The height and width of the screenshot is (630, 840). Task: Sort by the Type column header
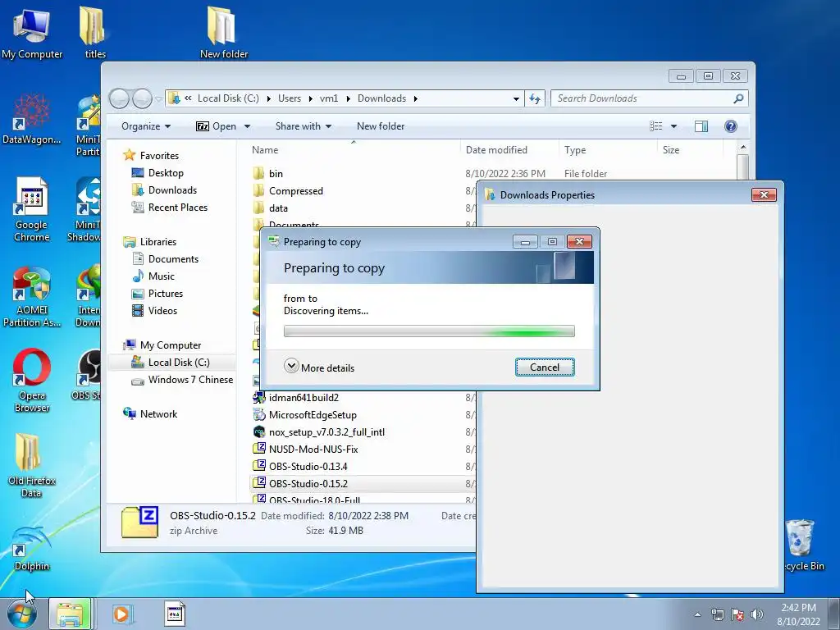(608, 150)
